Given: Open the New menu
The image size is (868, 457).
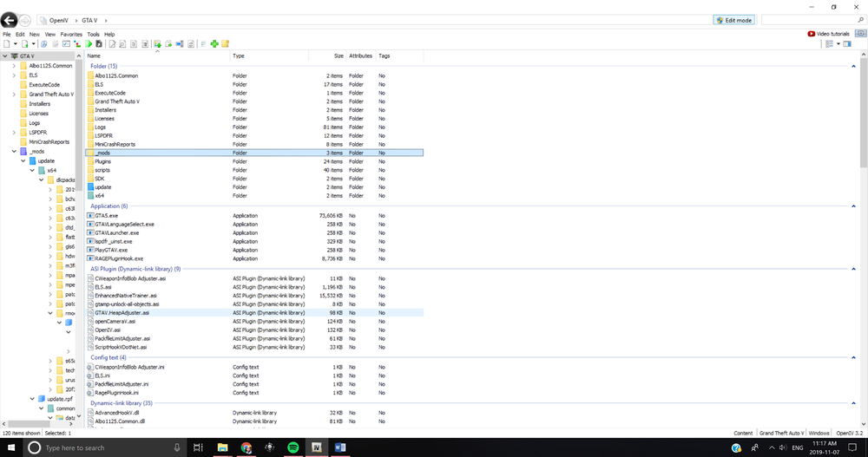Looking at the screenshot, I should coord(35,35).
